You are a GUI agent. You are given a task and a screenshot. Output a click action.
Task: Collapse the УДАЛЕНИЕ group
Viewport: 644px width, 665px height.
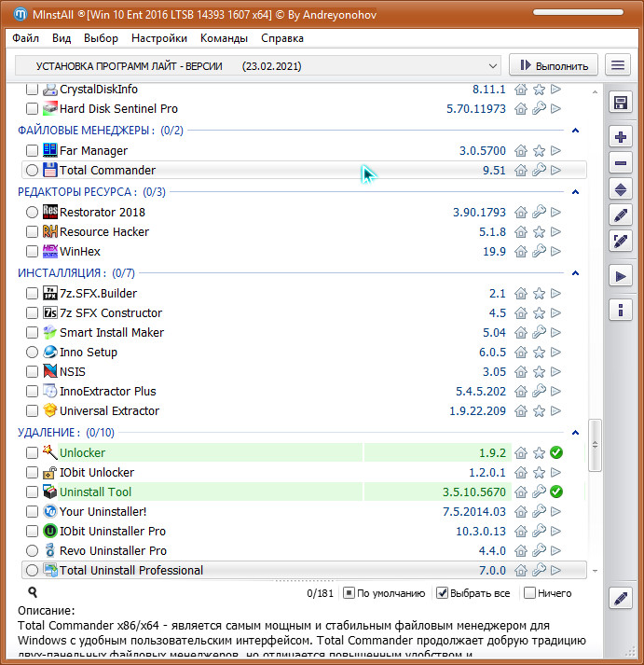[x=575, y=433]
